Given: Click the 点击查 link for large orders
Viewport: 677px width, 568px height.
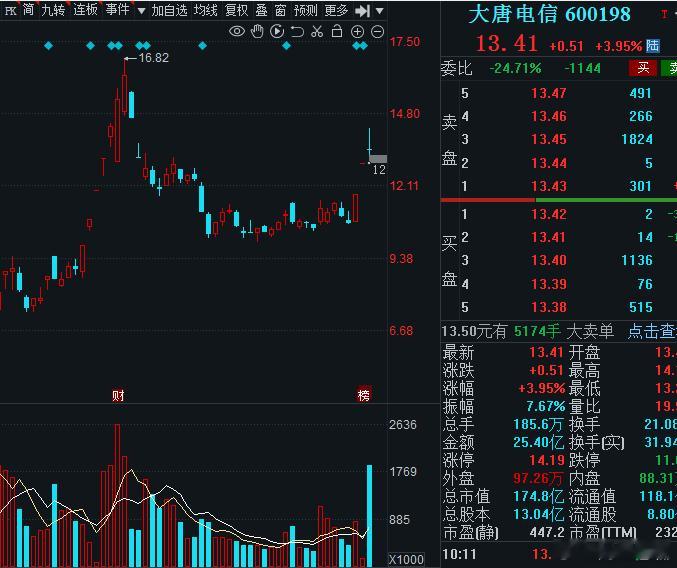Looking at the screenshot, I should [652, 331].
